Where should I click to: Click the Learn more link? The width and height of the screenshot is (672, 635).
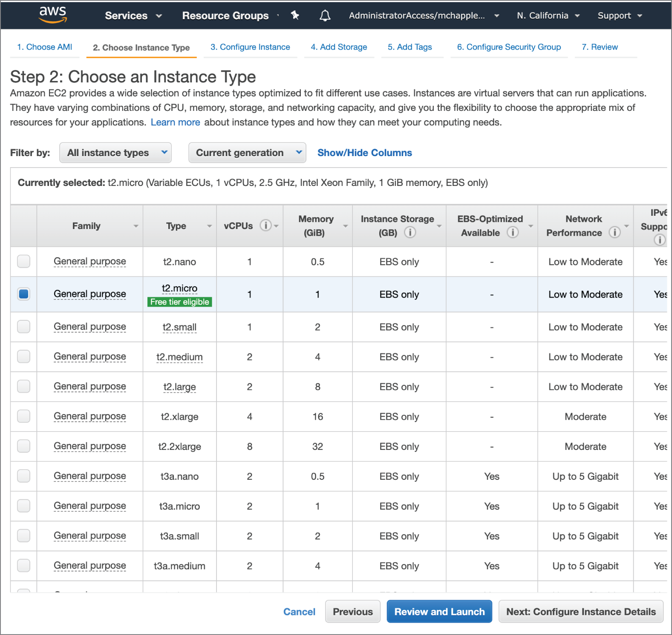176,122
